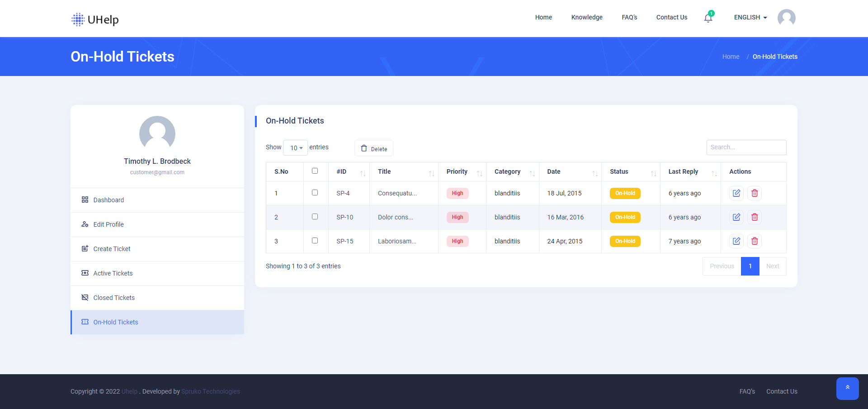This screenshot has height=409, width=868.
Task: Check the row checkbox for ticket SP-4
Action: pos(315,193)
